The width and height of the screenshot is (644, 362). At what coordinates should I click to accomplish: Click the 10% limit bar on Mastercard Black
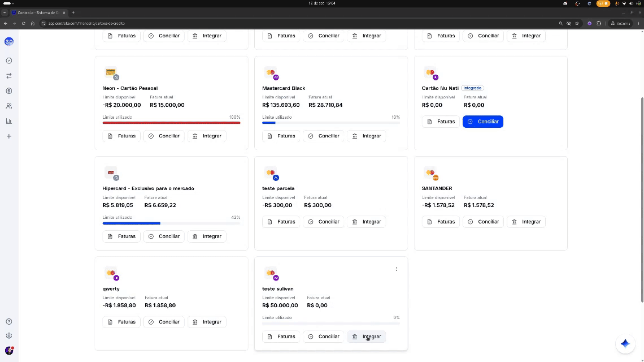click(331, 123)
